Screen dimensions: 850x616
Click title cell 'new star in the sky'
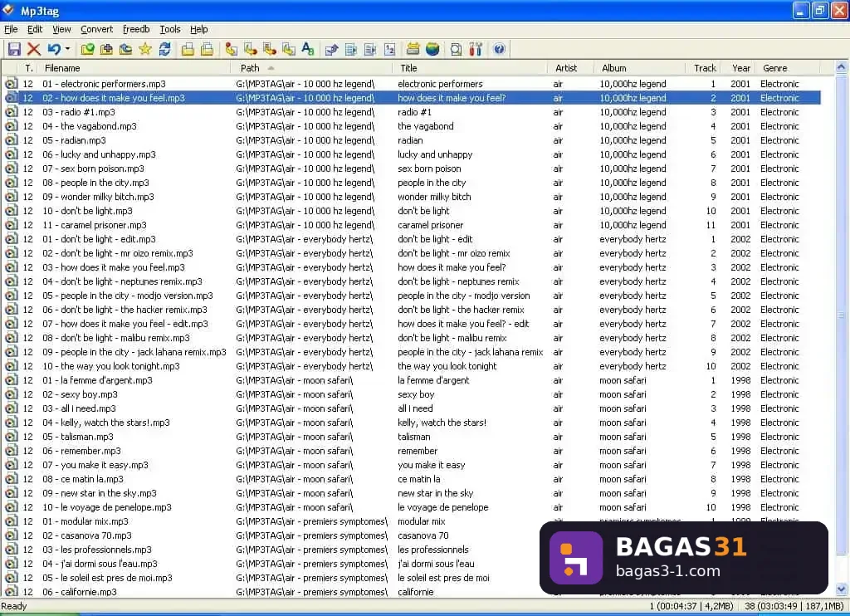point(435,493)
